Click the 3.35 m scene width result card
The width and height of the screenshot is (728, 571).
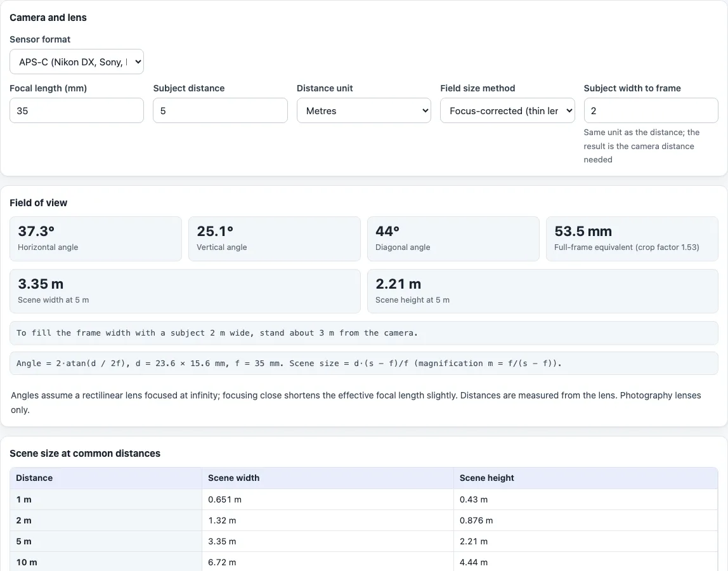click(185, 291)
